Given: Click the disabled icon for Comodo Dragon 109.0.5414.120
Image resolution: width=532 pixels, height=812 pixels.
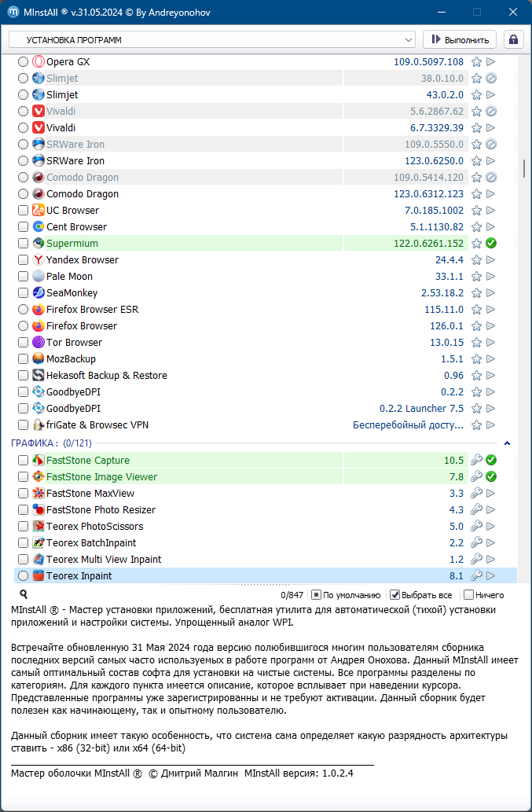Looking at the screenshot, I should click(x=491, y=178).
